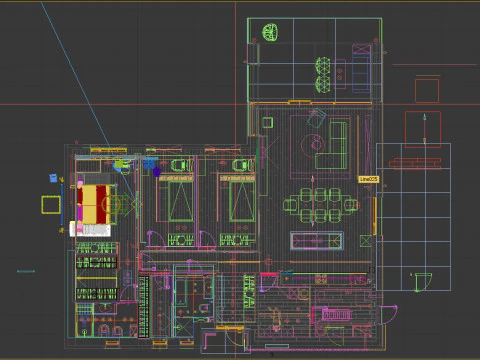This screenshot has width=480, height=360.
Task: Select the pink radiator-like object in kitchen
Action: pos(336,315)
